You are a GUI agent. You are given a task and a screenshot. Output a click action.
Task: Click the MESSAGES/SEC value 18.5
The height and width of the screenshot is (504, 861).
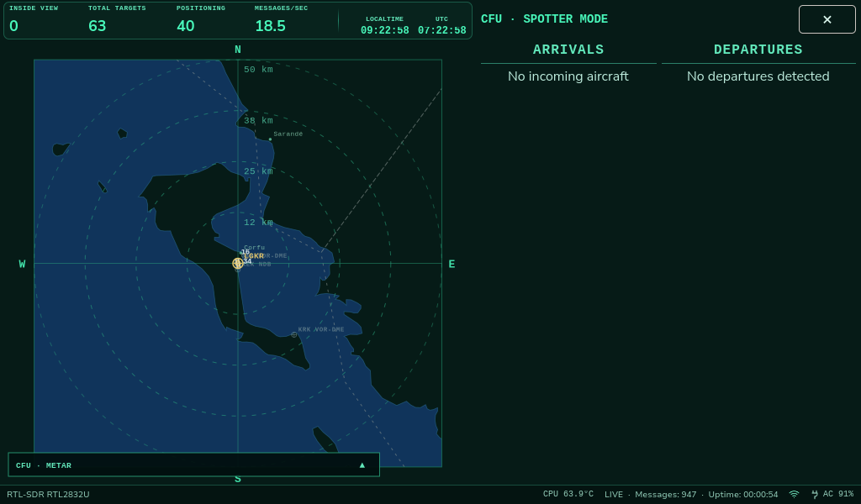point(270,26)
